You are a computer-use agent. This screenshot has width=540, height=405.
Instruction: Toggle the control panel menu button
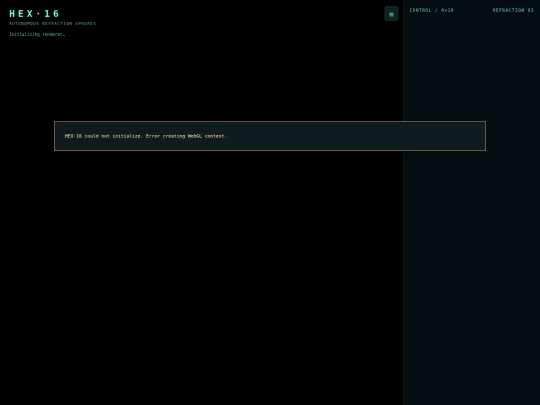[x=391, y=14]
